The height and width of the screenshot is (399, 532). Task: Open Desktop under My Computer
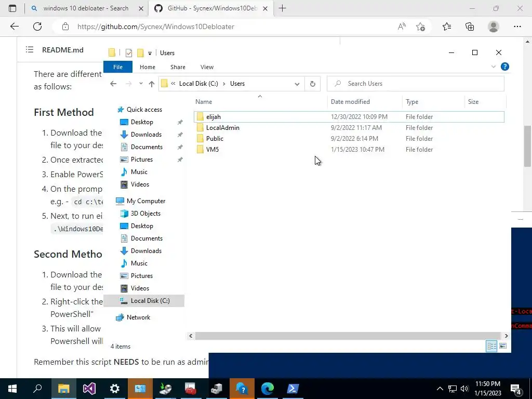[142, 226]
